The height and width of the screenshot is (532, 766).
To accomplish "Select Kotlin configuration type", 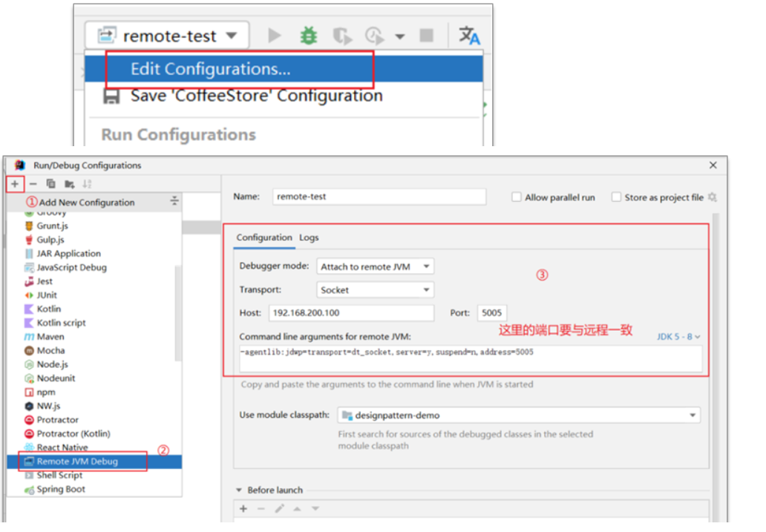I will [95, 309].
